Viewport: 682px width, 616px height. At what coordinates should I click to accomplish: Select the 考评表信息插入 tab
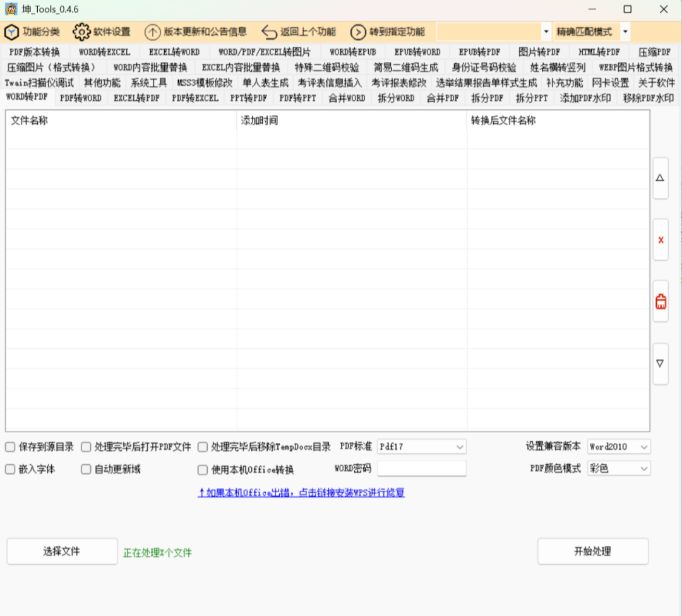tap(330, 83)
